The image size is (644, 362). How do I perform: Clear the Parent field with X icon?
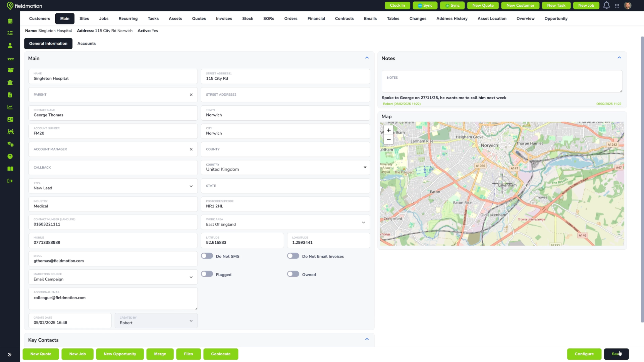click(191, 95)
